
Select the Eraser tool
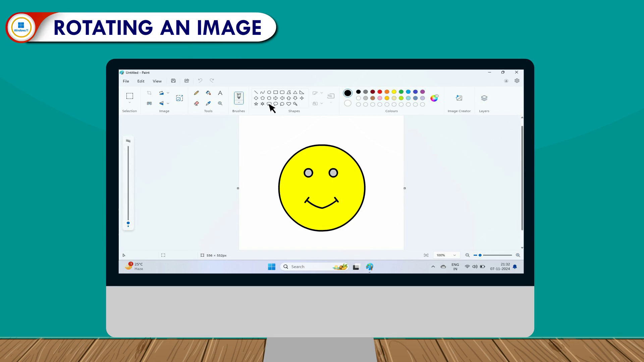[x=197, y=104]
